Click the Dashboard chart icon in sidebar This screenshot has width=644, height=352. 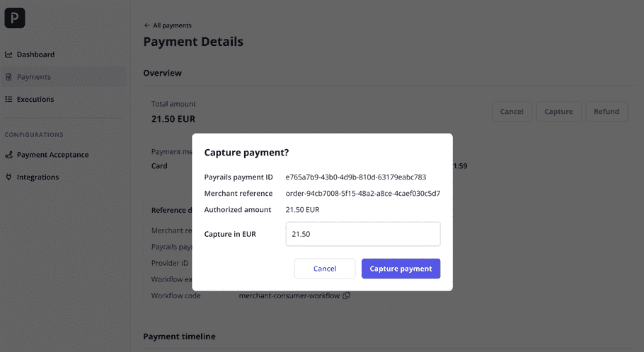point(8,54)
